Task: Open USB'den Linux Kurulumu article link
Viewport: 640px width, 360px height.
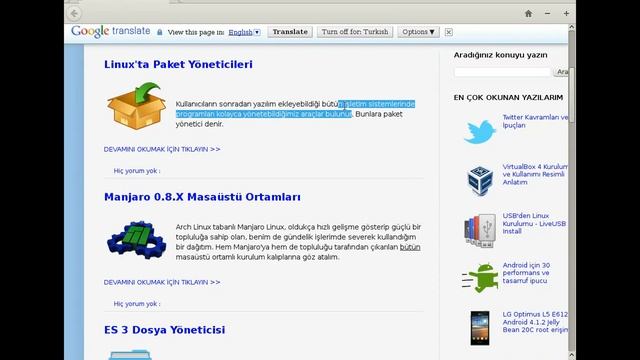Action: coord(534,223)
